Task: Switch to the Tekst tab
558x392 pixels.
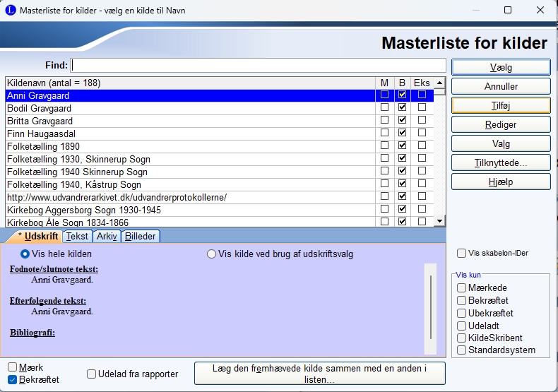Action: 77,236
